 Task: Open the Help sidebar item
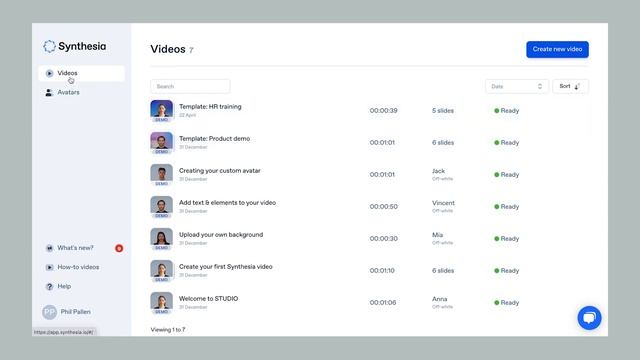coord(64,286)
